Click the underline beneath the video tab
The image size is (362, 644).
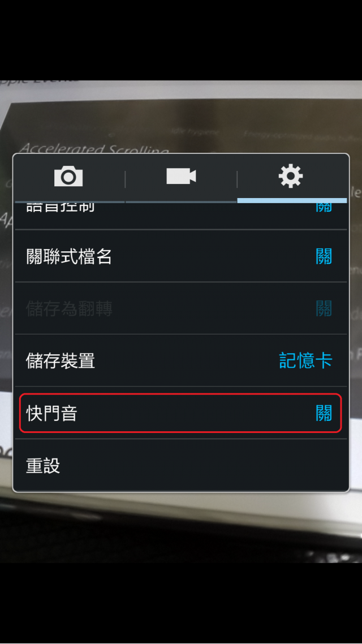click(x=181, y=201)
